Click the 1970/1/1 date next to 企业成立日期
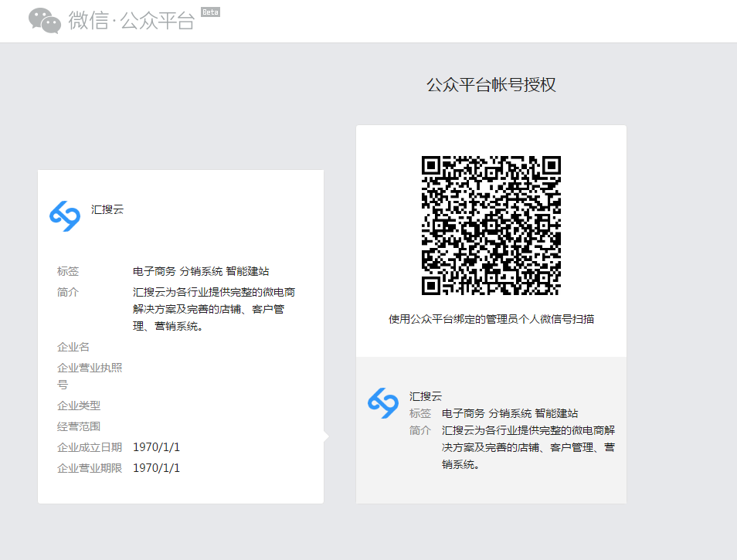 [x=156, y=447]
